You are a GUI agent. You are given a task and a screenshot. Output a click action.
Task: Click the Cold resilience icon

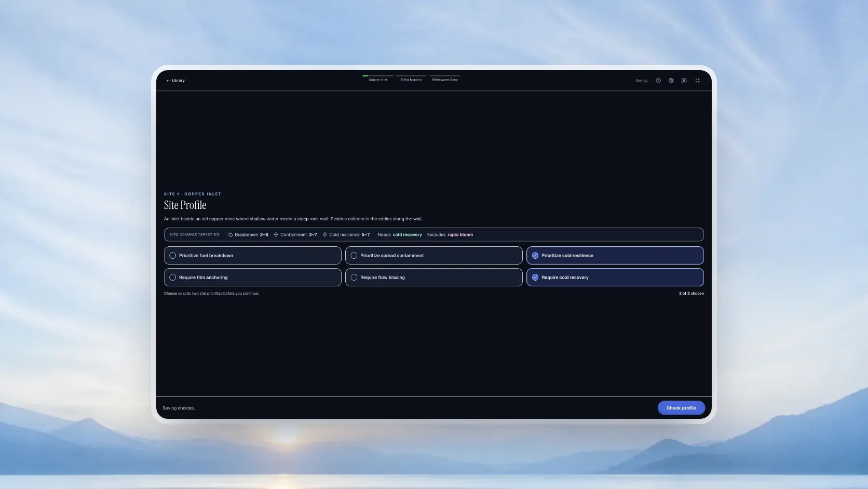click(x=325, y=235)
